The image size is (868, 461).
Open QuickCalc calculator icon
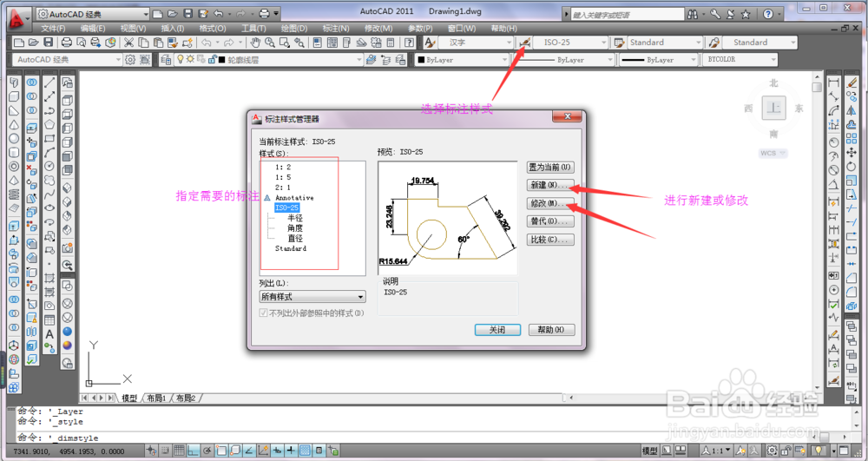pos(391,42)
